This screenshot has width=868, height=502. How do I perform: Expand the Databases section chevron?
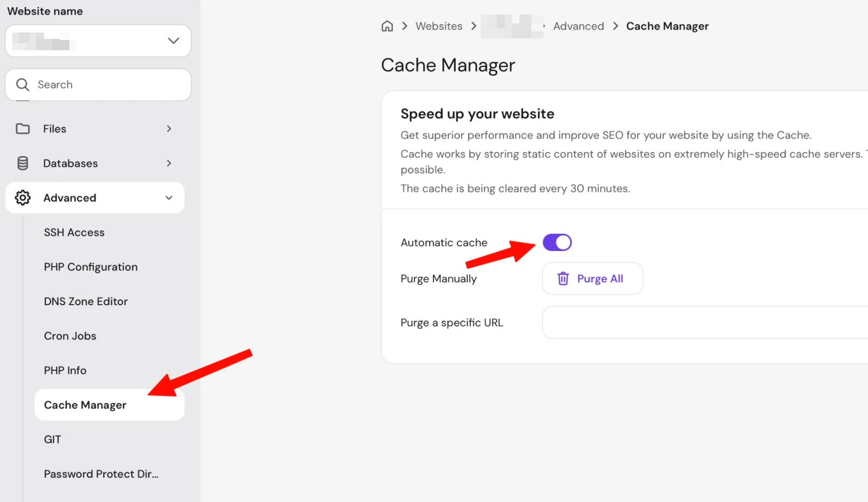point(169,163)
